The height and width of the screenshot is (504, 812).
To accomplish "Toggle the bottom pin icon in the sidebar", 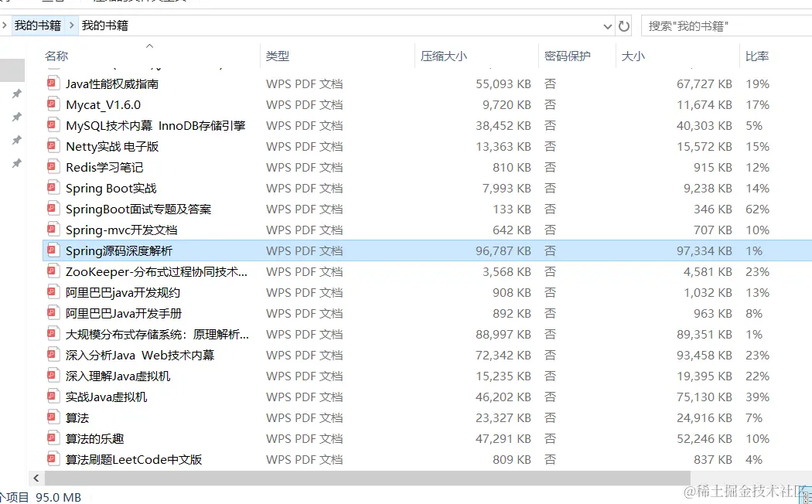I will [x=16, y=163].
